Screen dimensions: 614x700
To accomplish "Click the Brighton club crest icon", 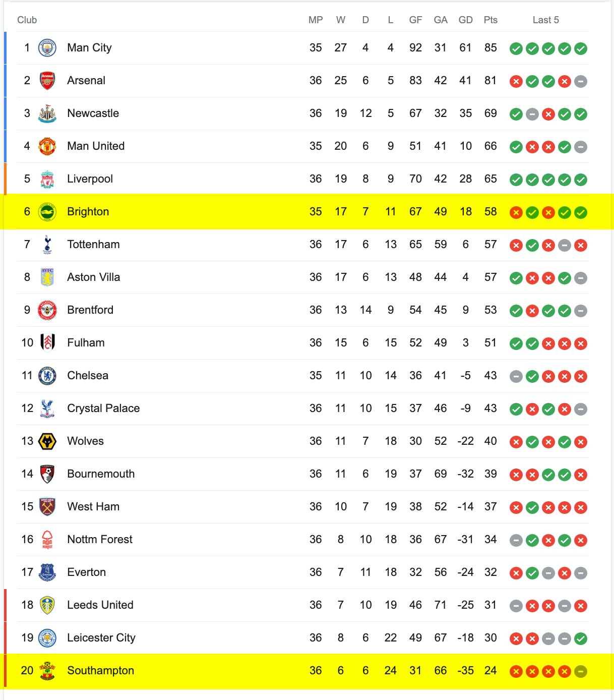I will pyautogui.click(x=47, y=212).
